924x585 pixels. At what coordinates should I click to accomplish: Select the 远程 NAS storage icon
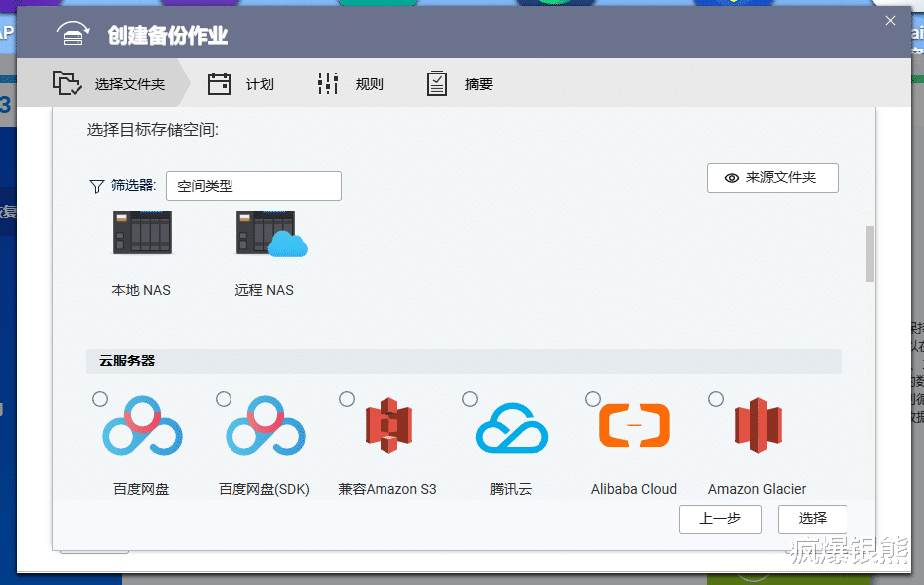(271, 233)
